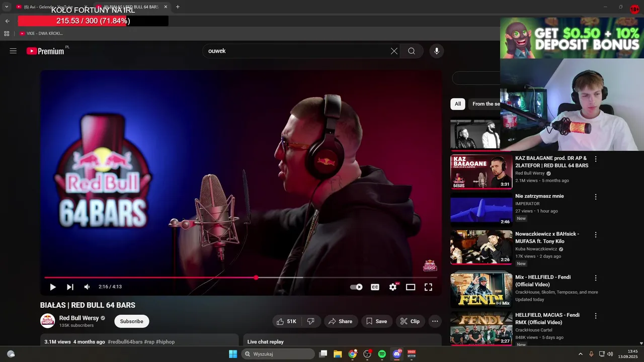This screenshot has height=362, width=644.
Task: Select the 'From the se...' filter chip
Action: tap(485, 104)
